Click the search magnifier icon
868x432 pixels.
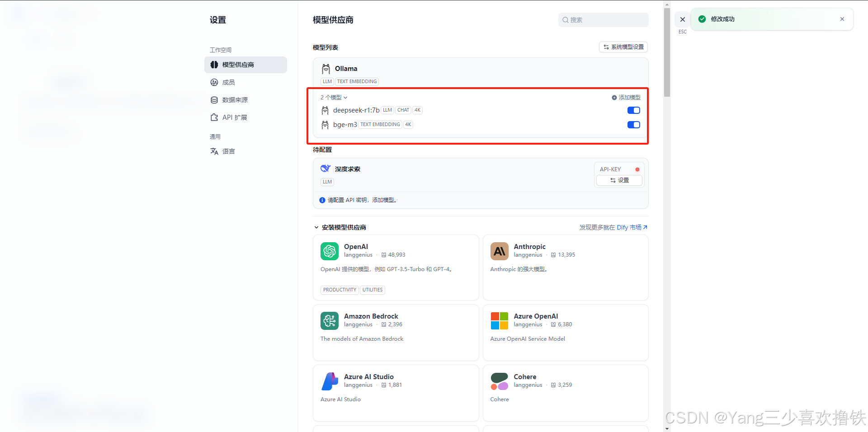tap(565, 20)
